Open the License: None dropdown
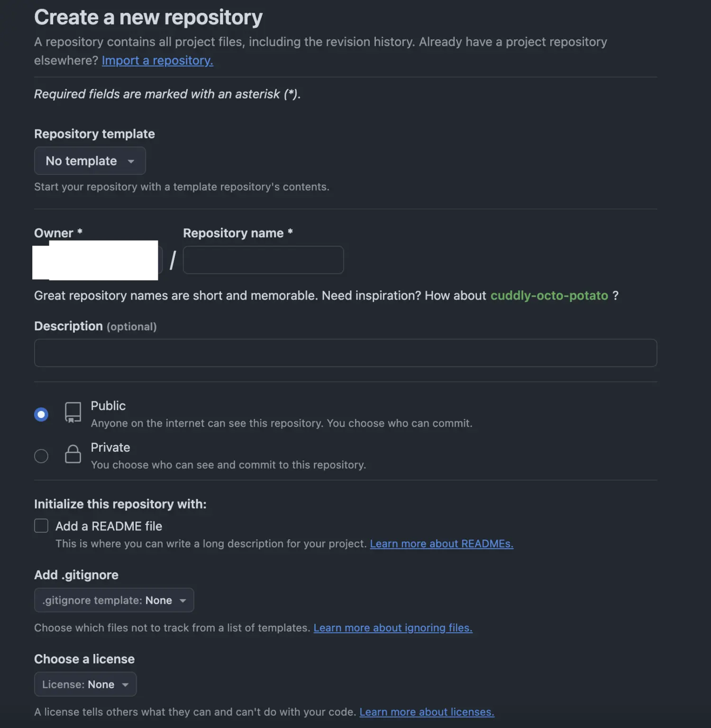 coord(85,684)
